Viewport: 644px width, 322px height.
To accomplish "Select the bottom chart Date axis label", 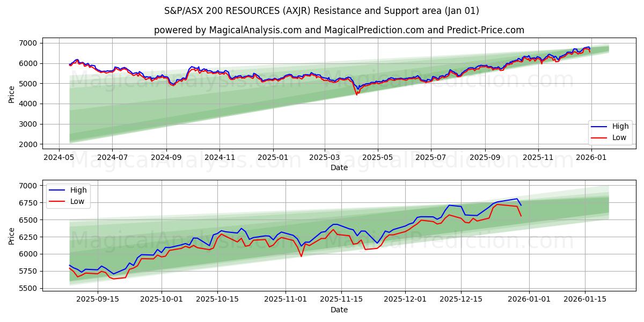I will tap(339, 310).
